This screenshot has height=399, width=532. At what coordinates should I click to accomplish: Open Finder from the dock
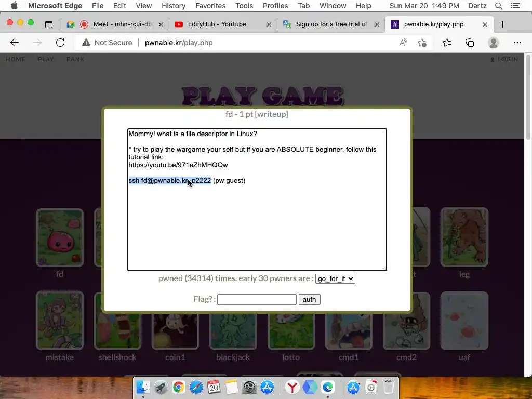[x=143, y=387]
